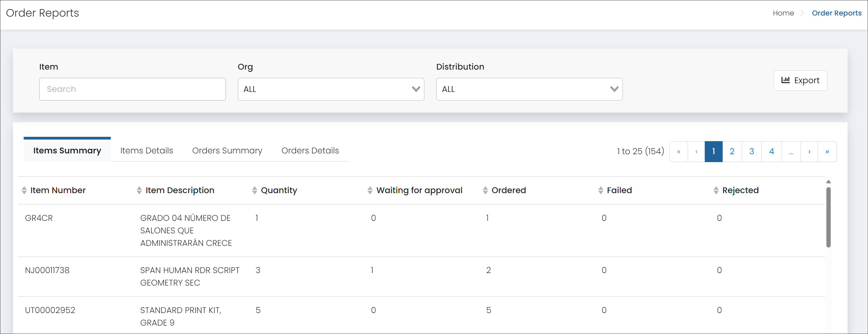Expand the ellipsis pagination control
868x334 pixels.
(x=791, y=151)
